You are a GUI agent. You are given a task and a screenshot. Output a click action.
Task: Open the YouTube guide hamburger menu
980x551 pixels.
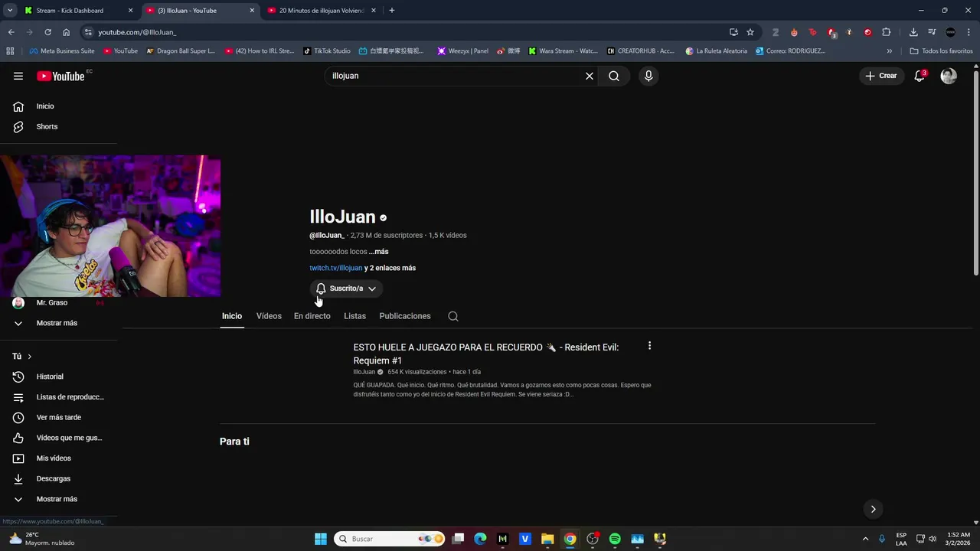(18, 76)
